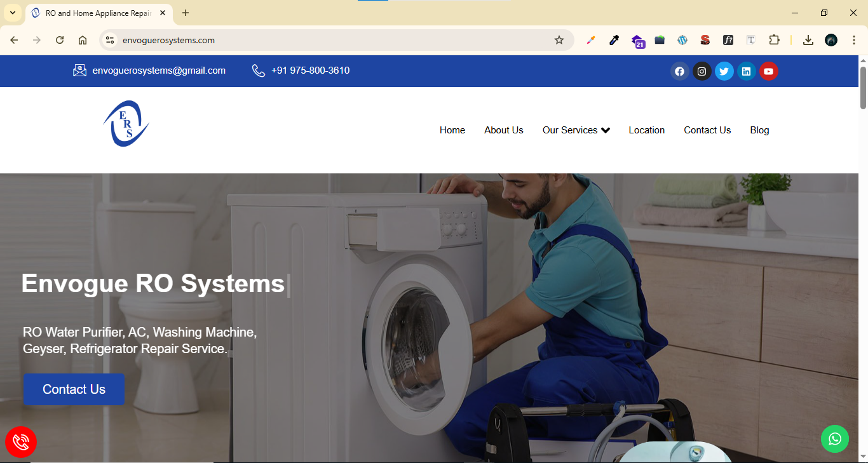
Task: Click the envelope icon beside the email
Action: tap(79, 70)
